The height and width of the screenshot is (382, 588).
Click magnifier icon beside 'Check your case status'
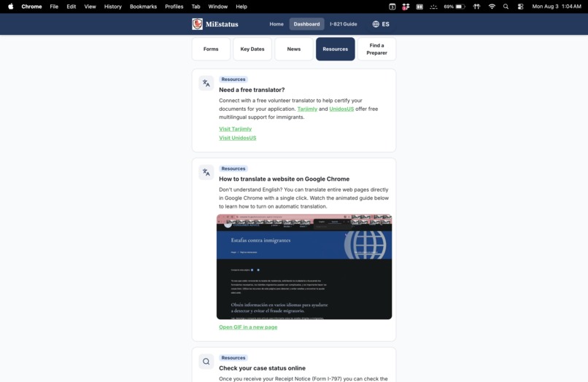pos(206,362)
